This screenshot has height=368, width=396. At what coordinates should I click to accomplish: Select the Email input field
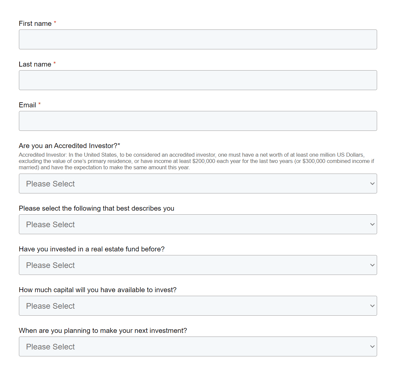click(x=198, y=121)
